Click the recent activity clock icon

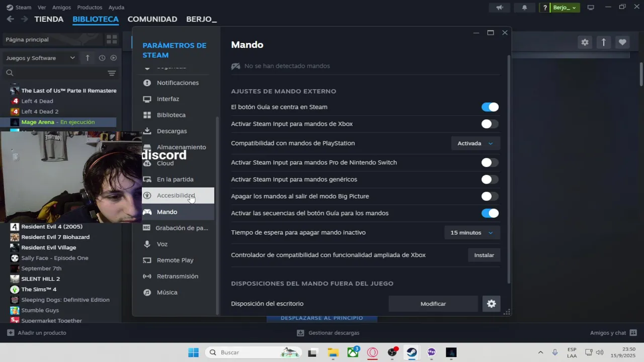click(102, 58)
